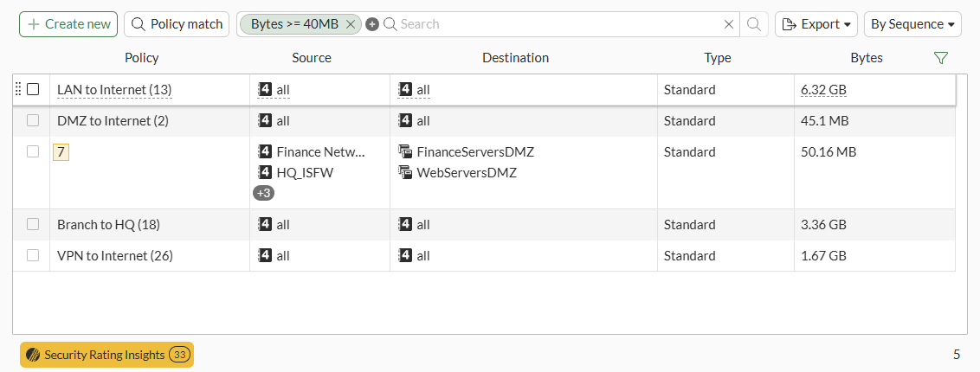Tick the LAN to Internet checkbox
This screenshot has height=372, width=980.
(x=33, y=89)
